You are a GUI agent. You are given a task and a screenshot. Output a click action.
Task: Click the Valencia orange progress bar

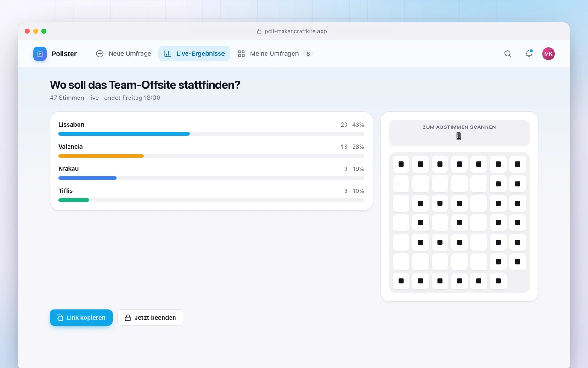click(101, 156)
